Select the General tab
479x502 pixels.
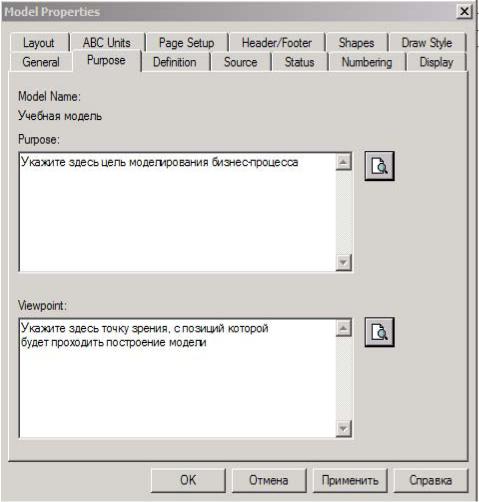41,62
